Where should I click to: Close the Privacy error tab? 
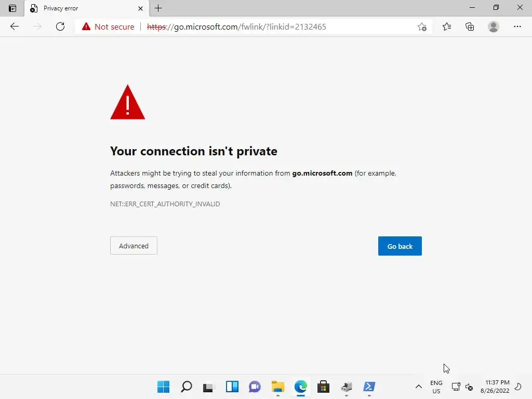point(140,8)
